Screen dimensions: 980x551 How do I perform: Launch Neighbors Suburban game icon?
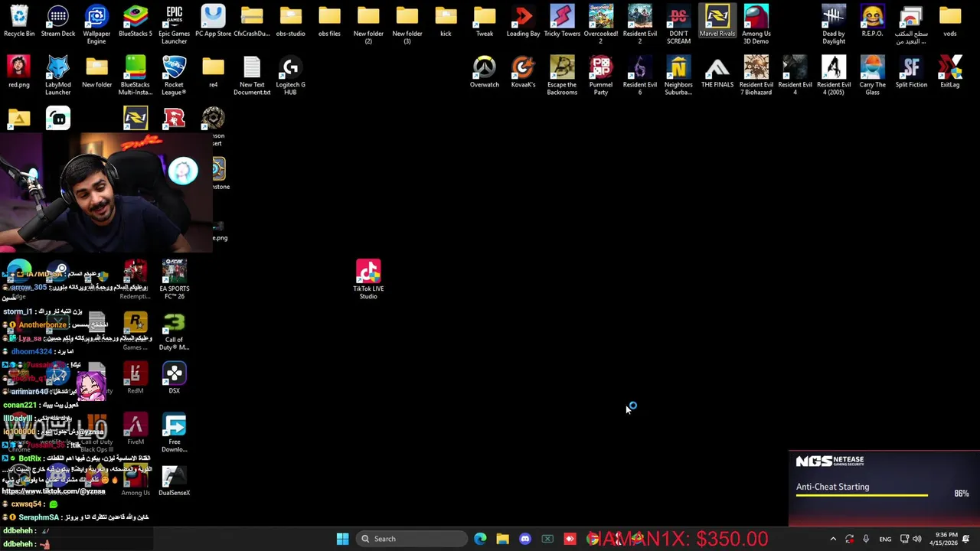(x=678, y=76)
